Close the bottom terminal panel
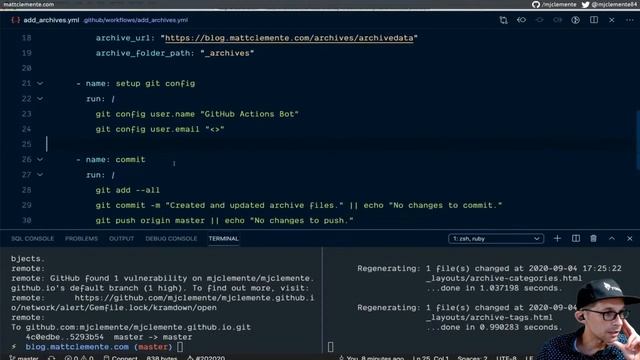640x360 pixels. (630, 238)
